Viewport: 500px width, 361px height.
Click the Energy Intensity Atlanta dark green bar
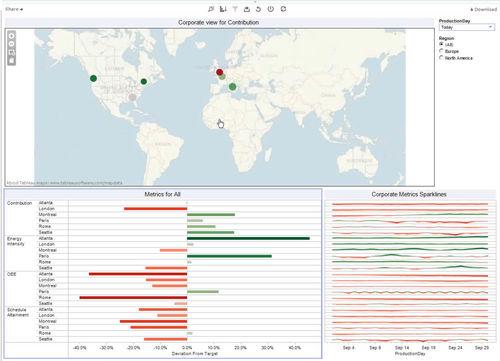[248, 238]
